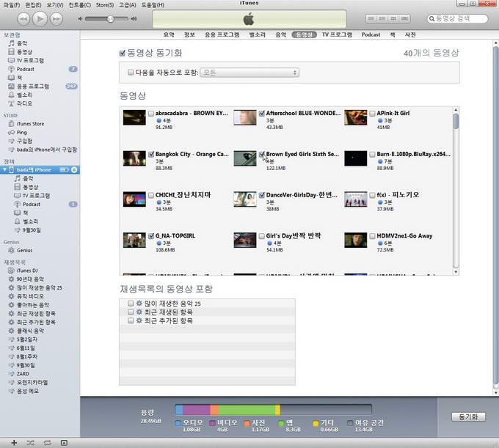Check the 많이 재생한 음악 25 playlist checkbox
Image resolution: width=499 pixels, height=448 pixels.
[131, 304]
